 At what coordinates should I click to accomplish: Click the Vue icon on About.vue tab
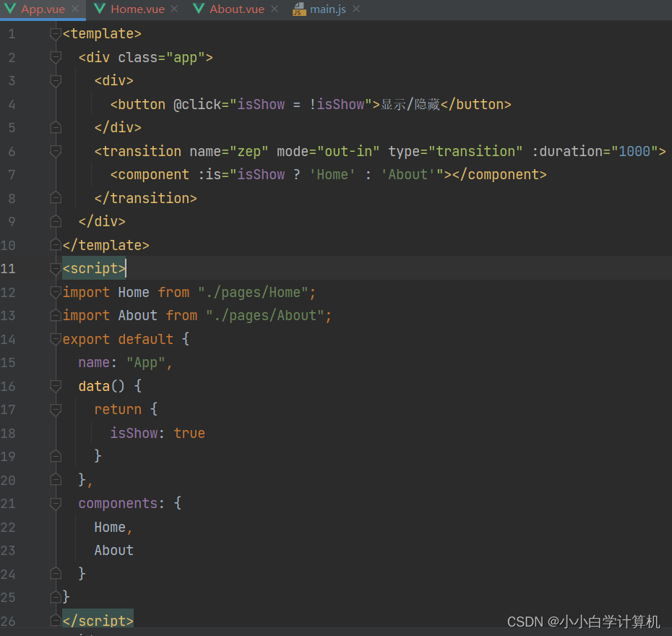199,9
